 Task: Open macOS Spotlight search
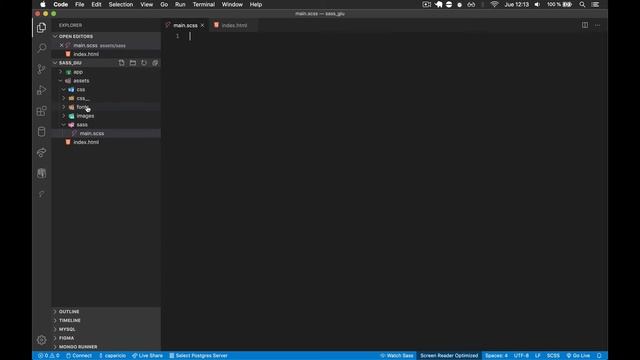click(x=582, y=4)
